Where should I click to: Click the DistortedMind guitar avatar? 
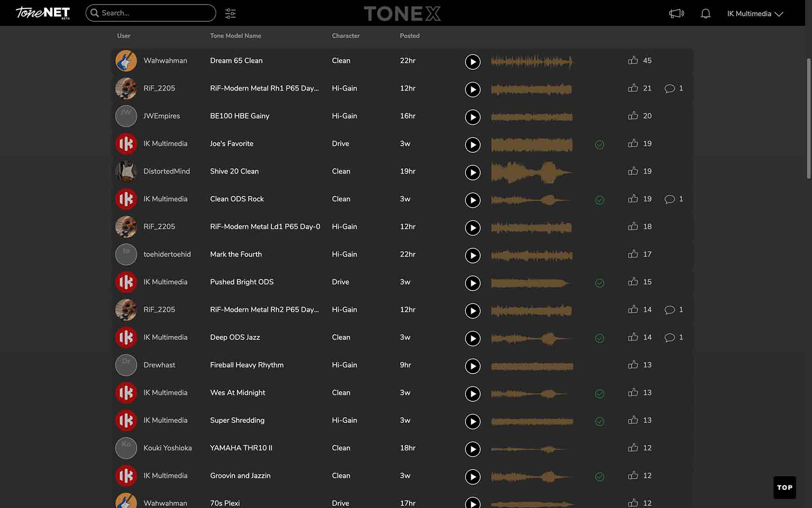pyautogui.click(x=126, y=171)
